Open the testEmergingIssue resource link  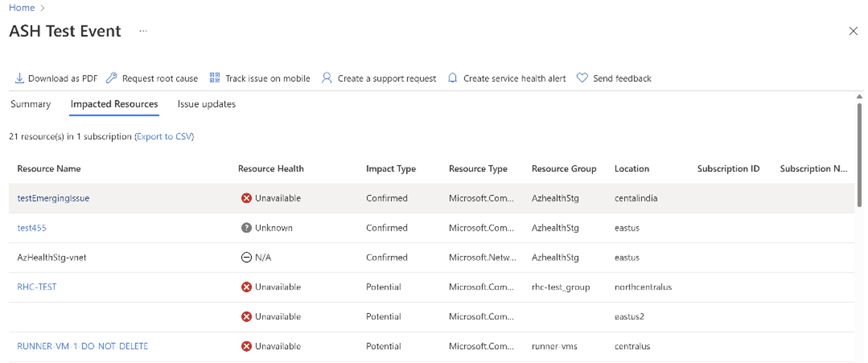pos(53,199)
